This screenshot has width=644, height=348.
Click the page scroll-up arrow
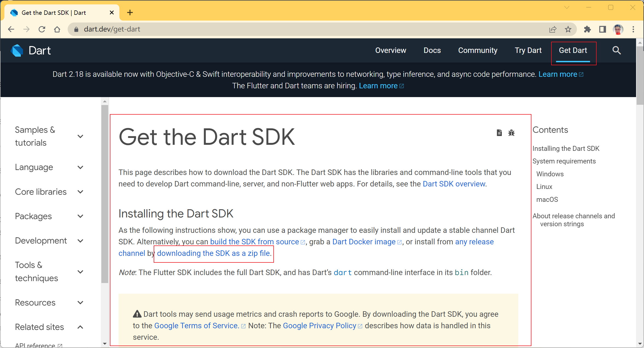[x=640, y=43]
